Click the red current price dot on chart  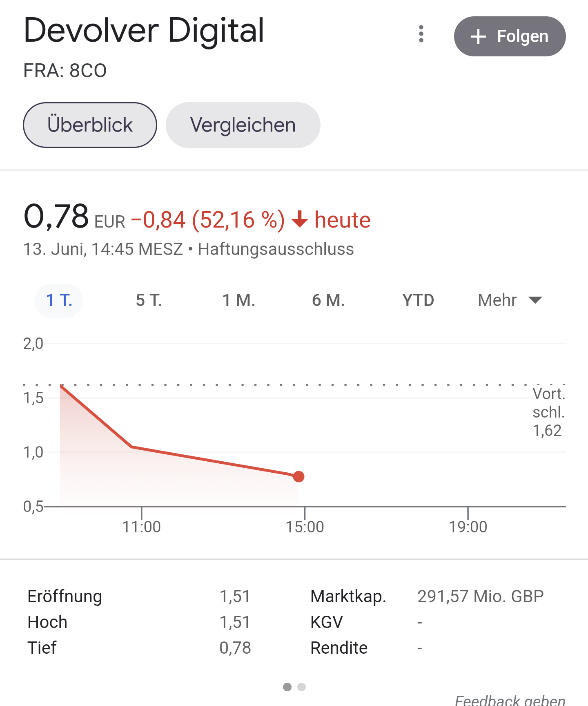point(299,476)
